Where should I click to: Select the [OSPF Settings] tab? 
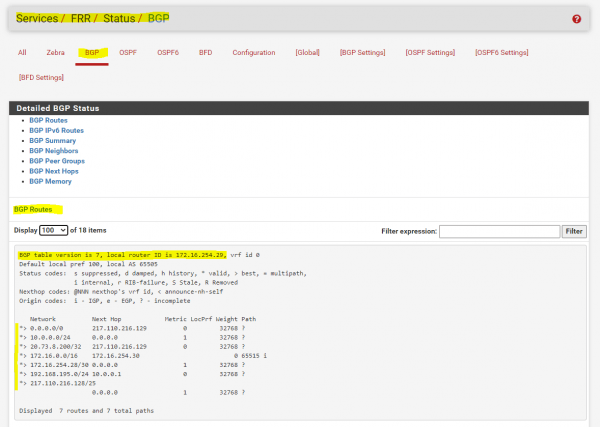pyautogui.click(x=430, y=52)
